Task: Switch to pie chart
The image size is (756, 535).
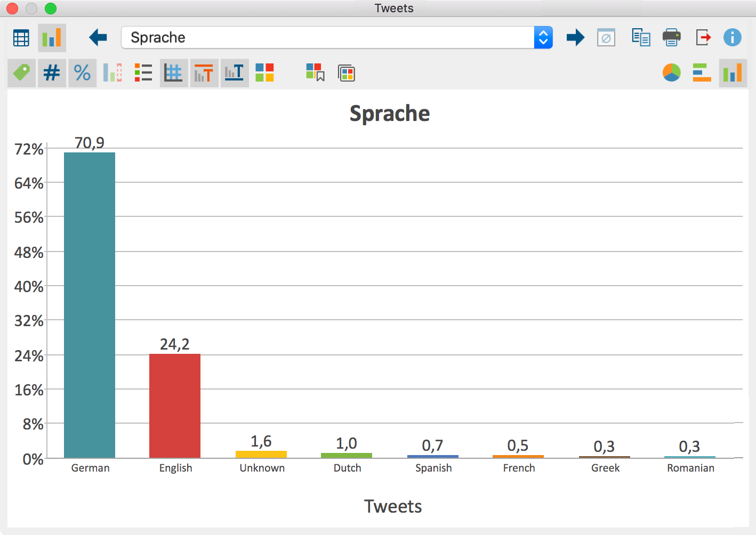Action: [x=671, y=72]
